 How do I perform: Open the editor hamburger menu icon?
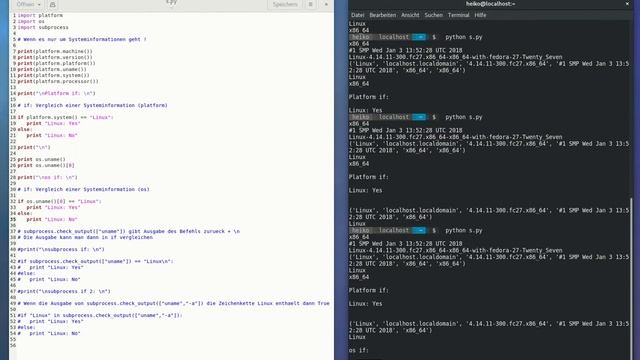click(311, 4)
